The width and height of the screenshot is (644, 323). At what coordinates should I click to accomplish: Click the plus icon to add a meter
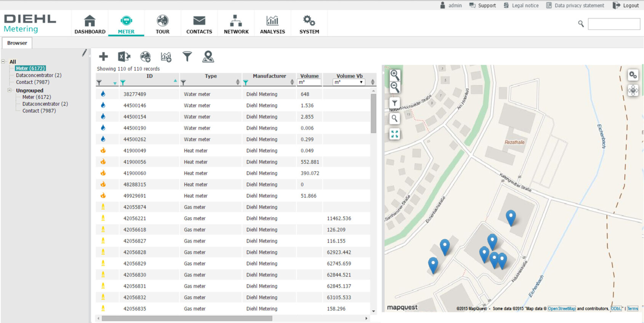[x=103, y=57]
